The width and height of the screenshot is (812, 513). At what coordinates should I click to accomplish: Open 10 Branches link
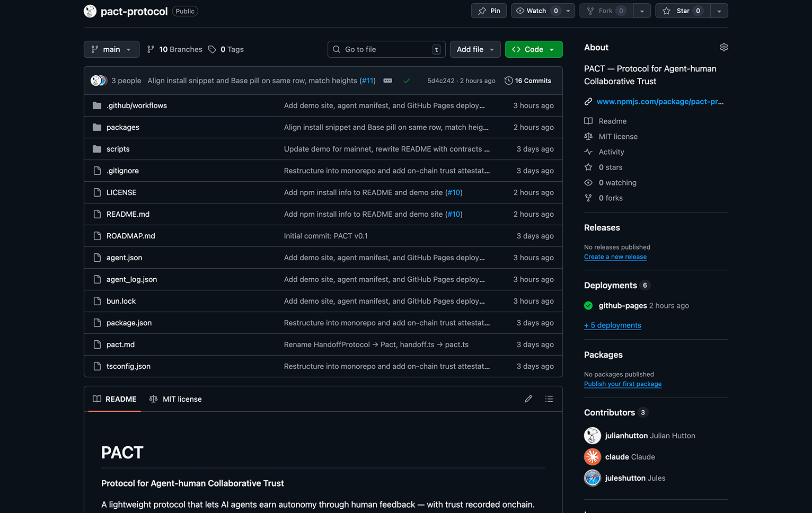(175, 49)
